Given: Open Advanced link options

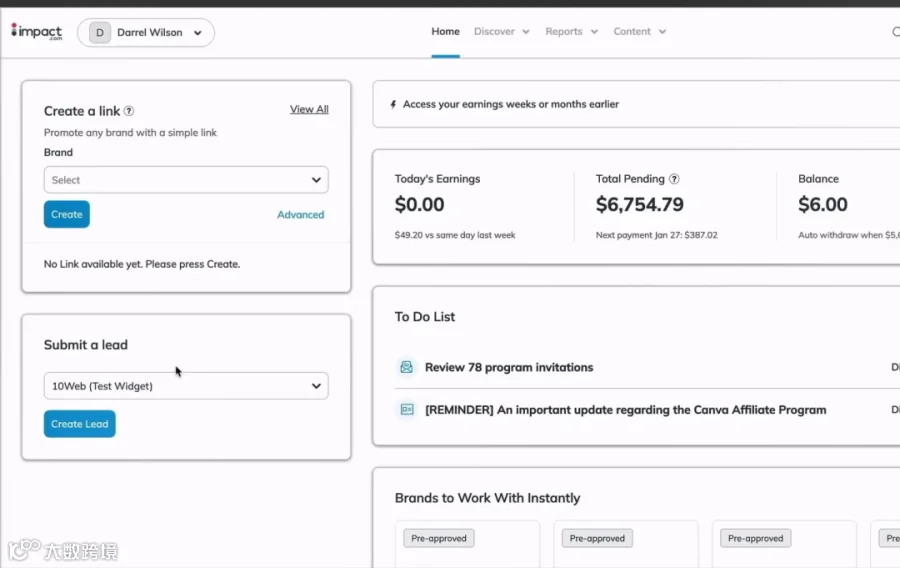Looking at the screenshot, I should (300, 215).
